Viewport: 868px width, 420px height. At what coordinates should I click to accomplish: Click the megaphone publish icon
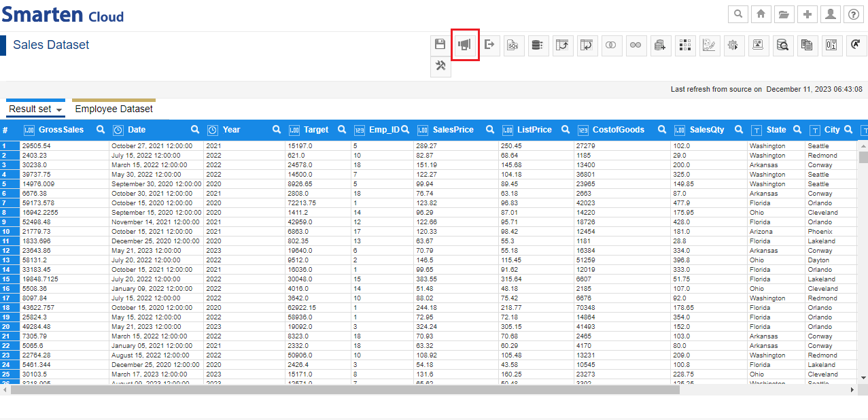[x=465, y=45]
